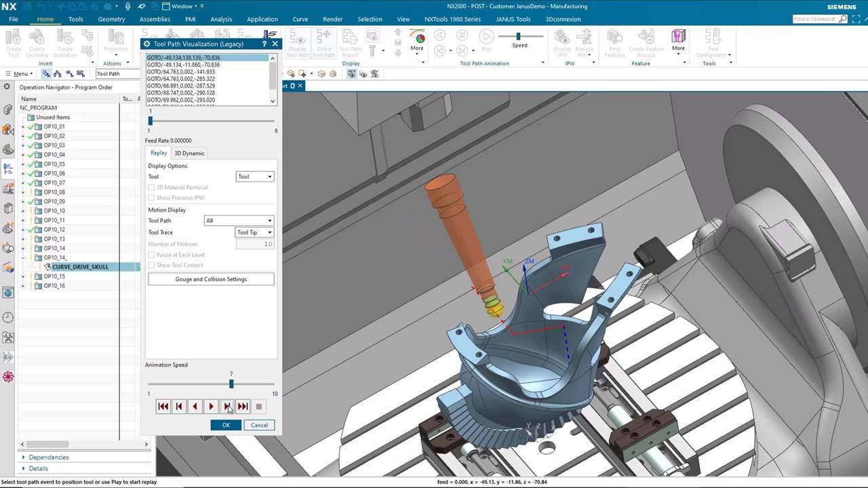
Task: Click the Create Operation ribbon icon
Action: pos(65,42)
